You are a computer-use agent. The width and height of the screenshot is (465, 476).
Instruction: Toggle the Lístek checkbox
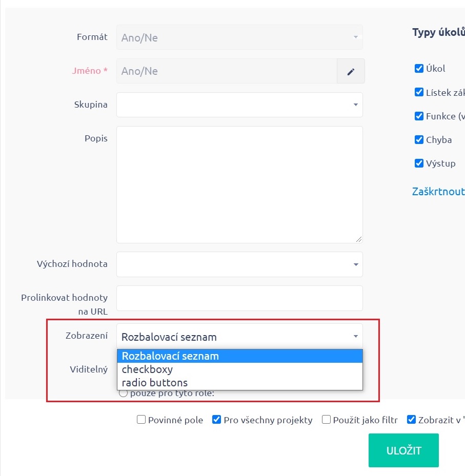pos(419,93)
